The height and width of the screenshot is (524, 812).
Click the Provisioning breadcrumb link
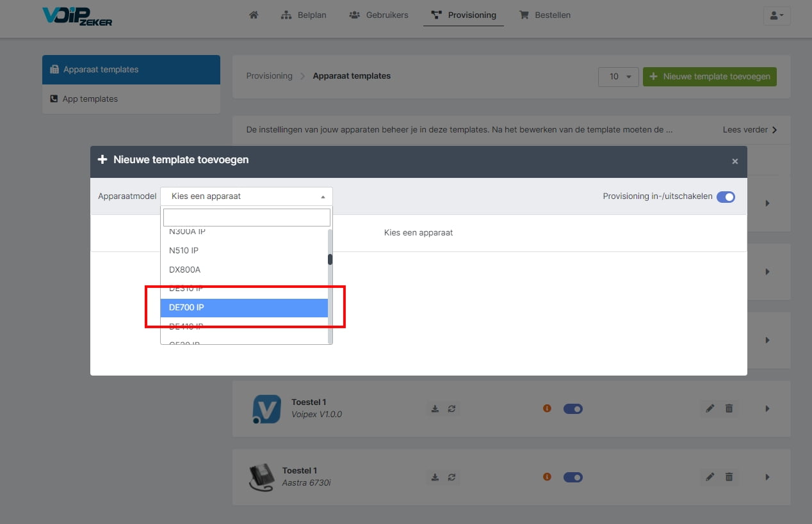coord(269,75)
